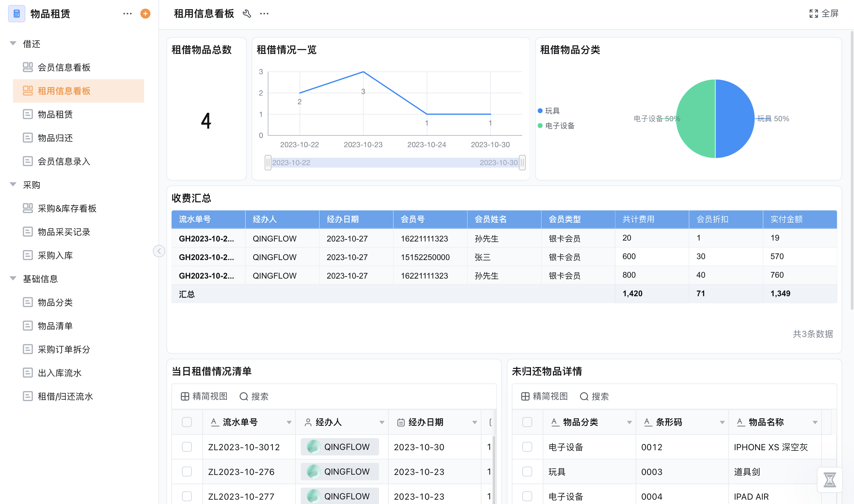The height and width of the screenshot is (504, 854).
Task: Toggle select-all checkbox in 未归还物品详情 header
Action: pyautogui.click(x=527, y=422)
